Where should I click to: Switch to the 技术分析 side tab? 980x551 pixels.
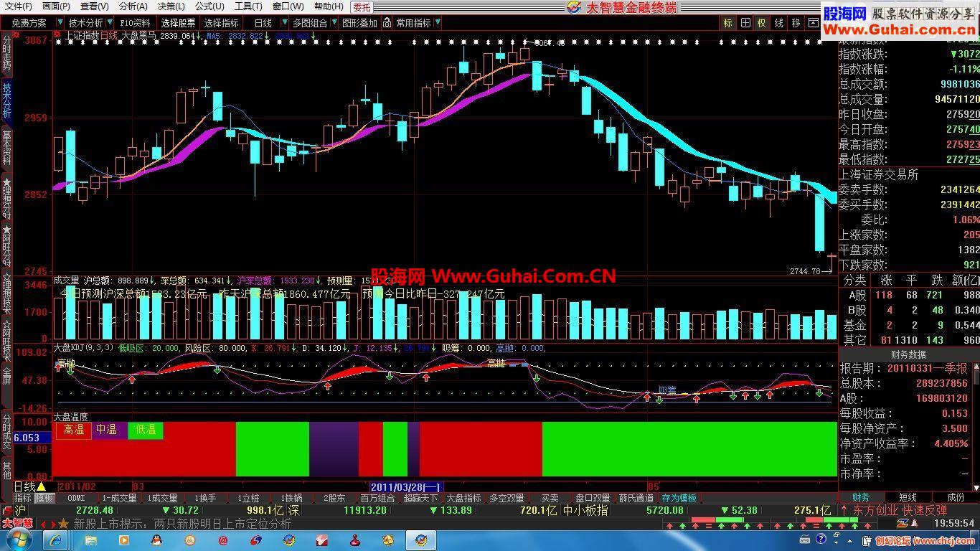pos(6,100)
